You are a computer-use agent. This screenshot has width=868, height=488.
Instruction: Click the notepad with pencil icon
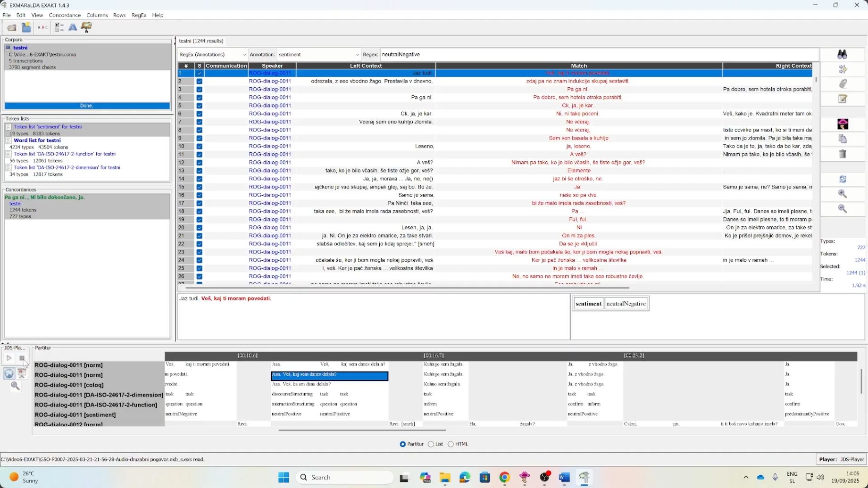pos(843,99)
